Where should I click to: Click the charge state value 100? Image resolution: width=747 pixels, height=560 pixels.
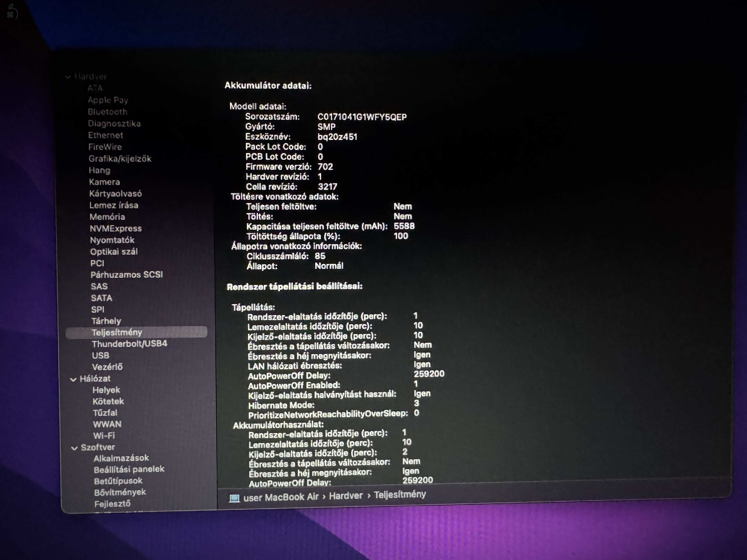click(401, 236)
